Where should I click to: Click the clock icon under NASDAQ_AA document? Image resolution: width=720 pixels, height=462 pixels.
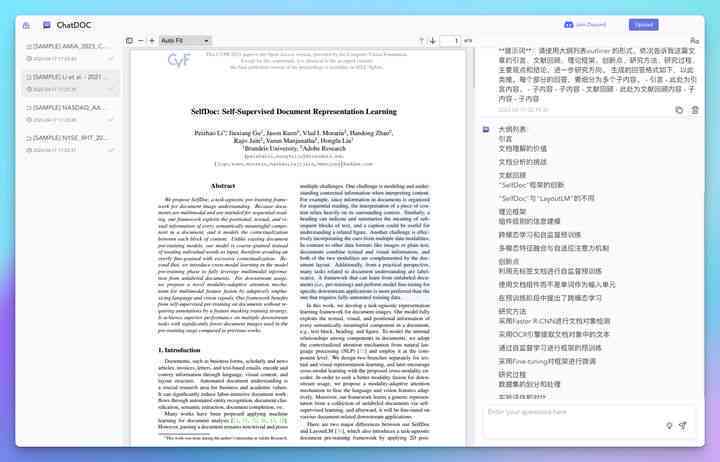coord(29,120)
